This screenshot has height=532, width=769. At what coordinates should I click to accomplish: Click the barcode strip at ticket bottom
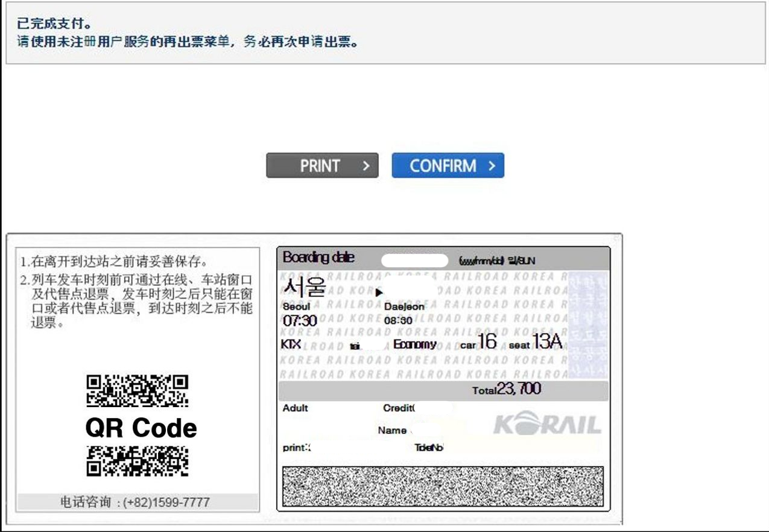pyautogui.click(x=443, y=486)
